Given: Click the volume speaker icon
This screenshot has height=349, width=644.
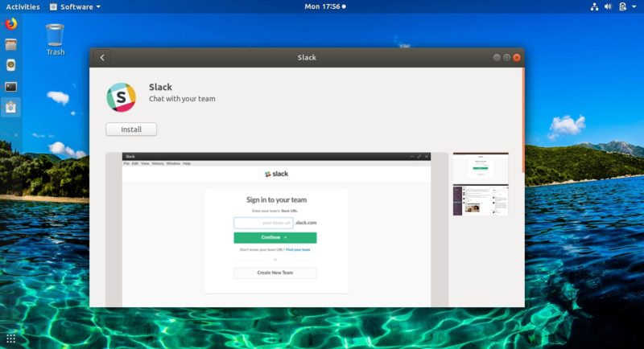Looking at the screenshot, I should pos(609,6).
